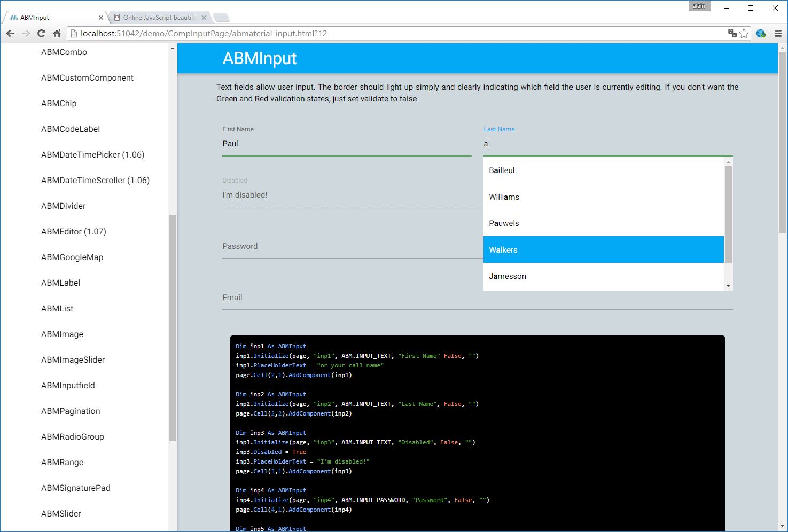Switch to the ABMInput tab

56,18
